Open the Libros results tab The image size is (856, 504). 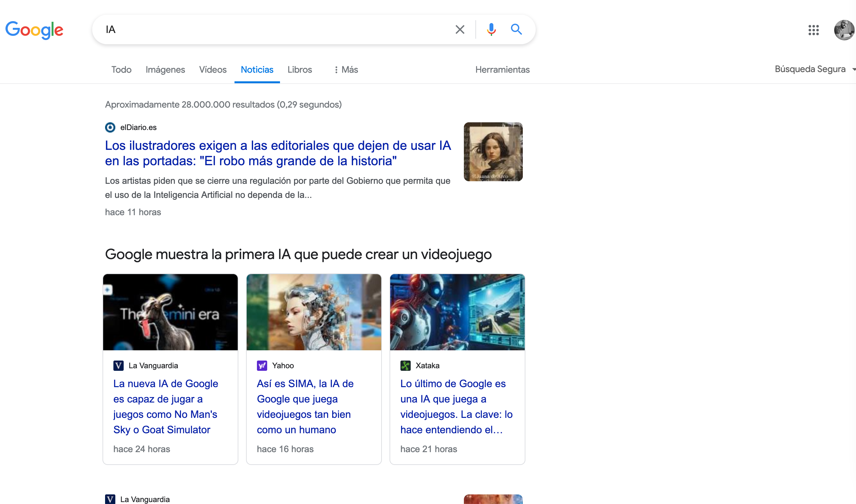click(x=300, y=69)
